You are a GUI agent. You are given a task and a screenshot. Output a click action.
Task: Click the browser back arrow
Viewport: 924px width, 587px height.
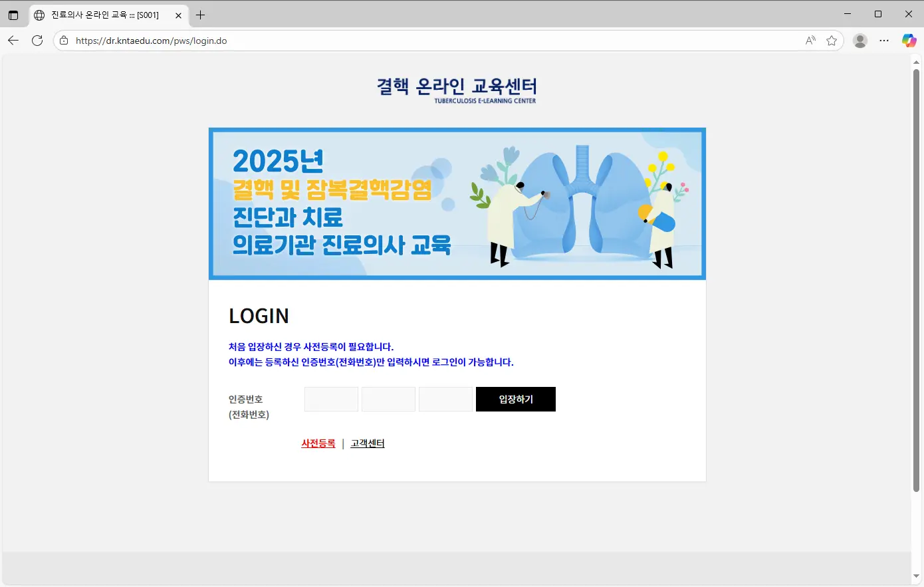click(x=13, y=41)
